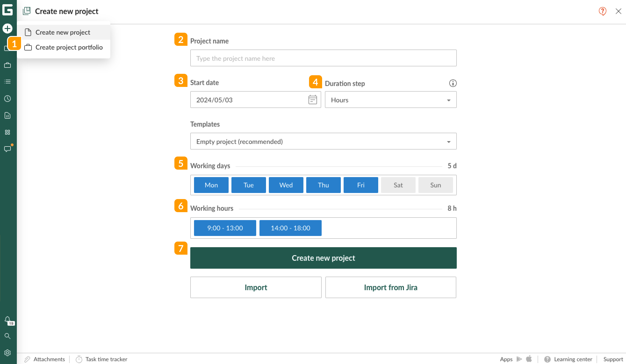This screenshot has width=626, height=364.
Task: Click the Project name input field
Action: (323, 58)
